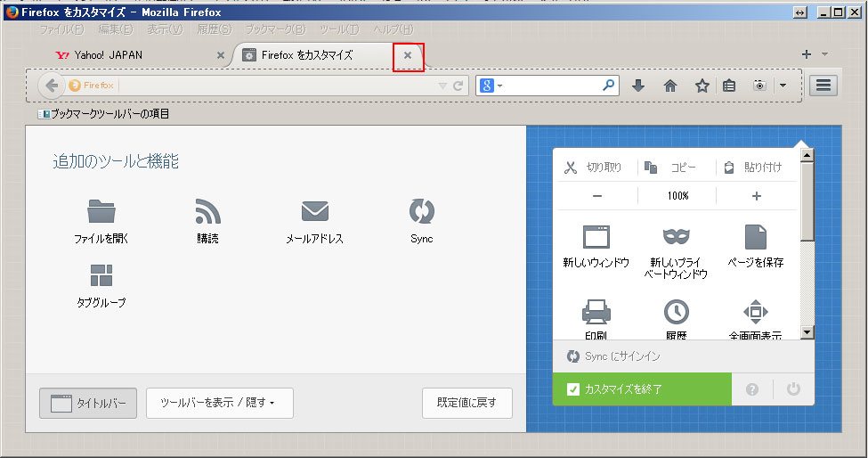Select the New Private Window mask icon
The height and width of the screenshot is (458, 868).
677,237
